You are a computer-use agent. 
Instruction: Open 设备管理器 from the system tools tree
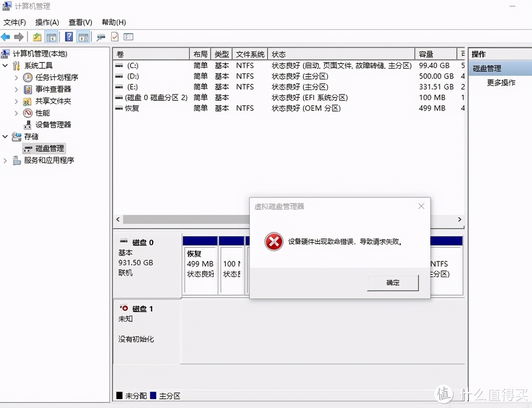53,125
